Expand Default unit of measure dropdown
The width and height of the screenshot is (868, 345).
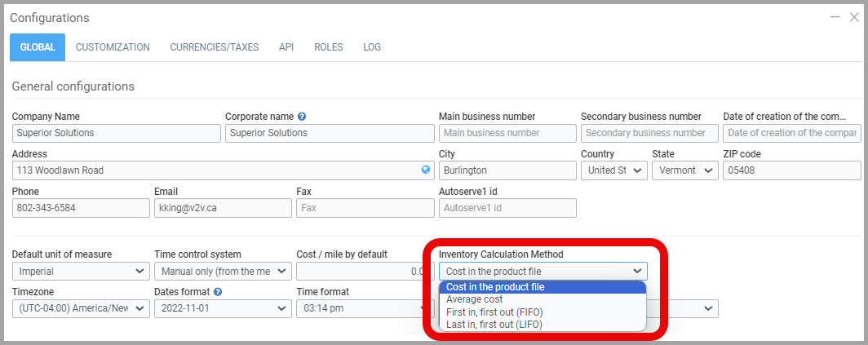pyautogui.click(x=80, y=272)
